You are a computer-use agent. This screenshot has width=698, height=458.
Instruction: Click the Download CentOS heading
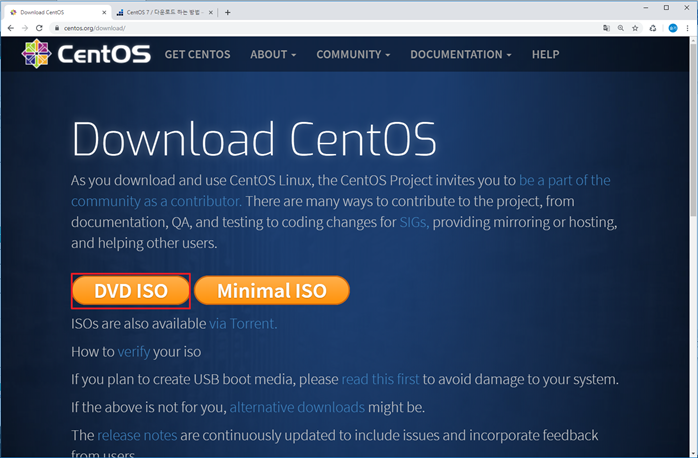[254, 138]
